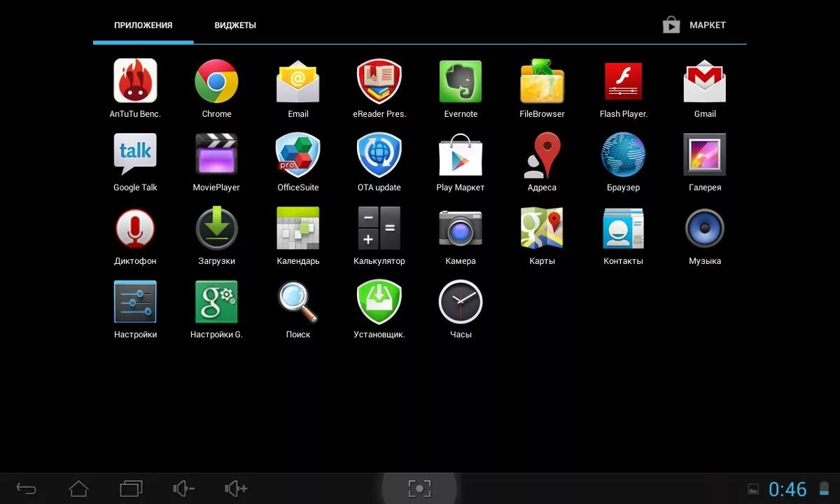
Task: Open the Адреса places app
Action: coord(542,155)
